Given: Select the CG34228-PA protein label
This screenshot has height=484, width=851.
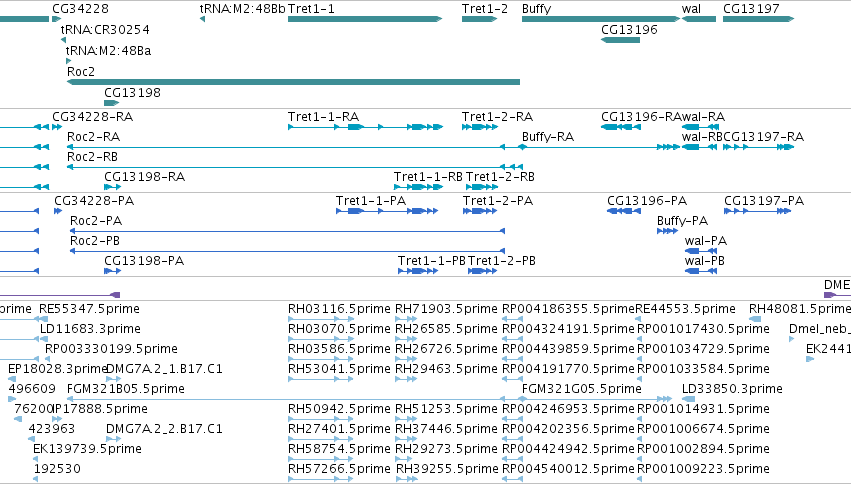Looking at the screenshot, I should point(94,201).
